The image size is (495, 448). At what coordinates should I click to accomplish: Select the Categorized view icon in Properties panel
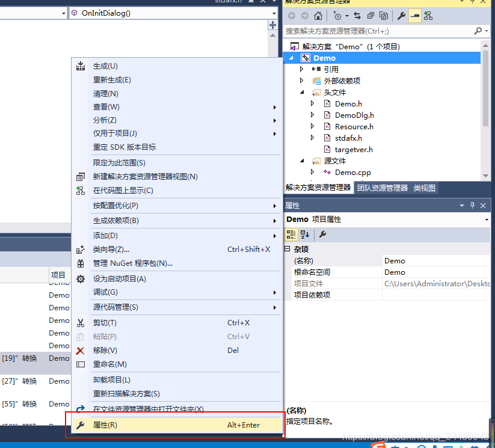pos(291,234)
